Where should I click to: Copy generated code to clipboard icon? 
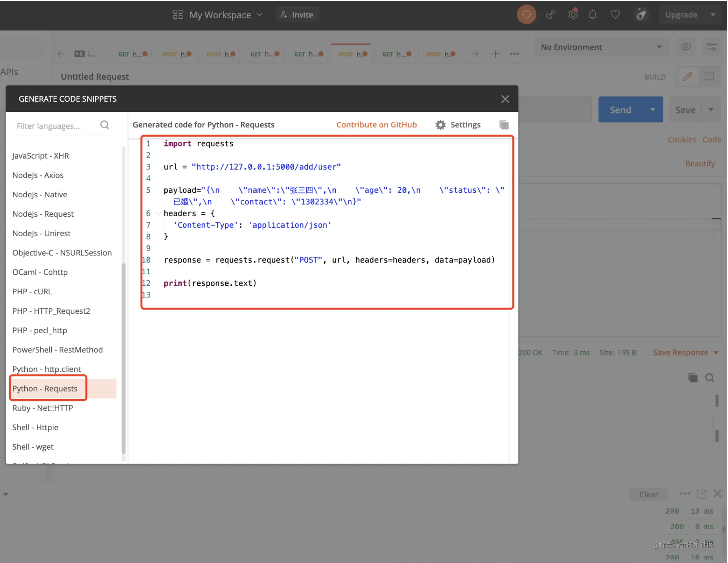click(x=504, y=125)
